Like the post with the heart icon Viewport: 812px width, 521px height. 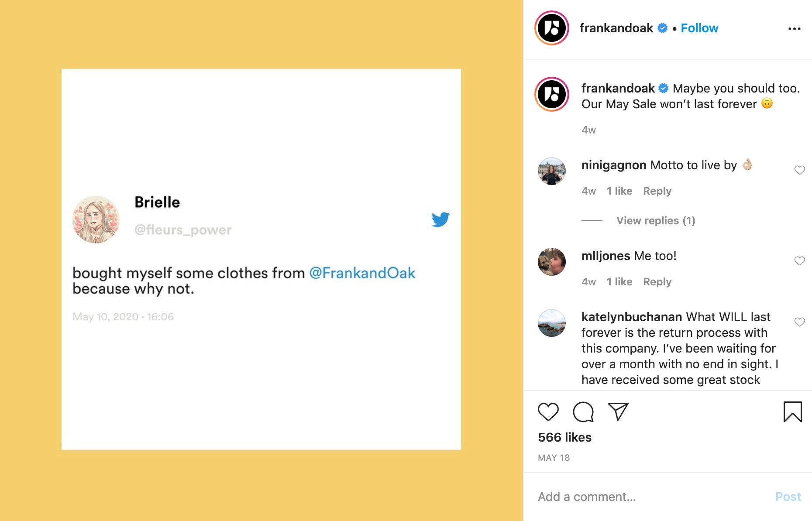click(x=548, y=412)
